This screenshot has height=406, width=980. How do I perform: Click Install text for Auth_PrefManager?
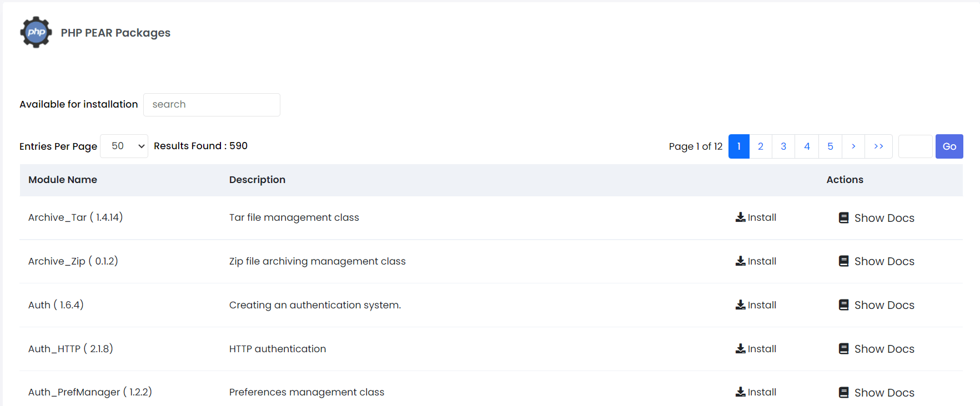tap(762, 392)
